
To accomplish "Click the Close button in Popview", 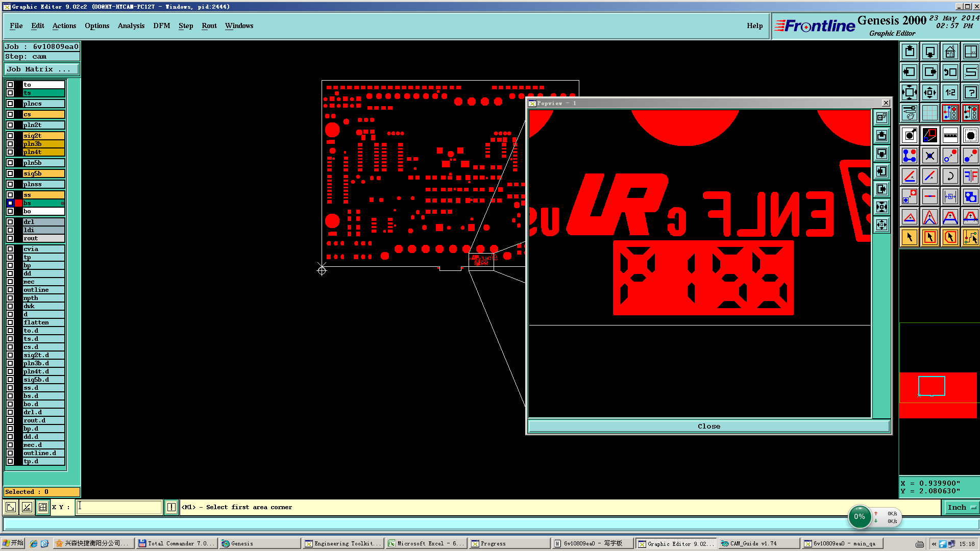I will [708, 426].
